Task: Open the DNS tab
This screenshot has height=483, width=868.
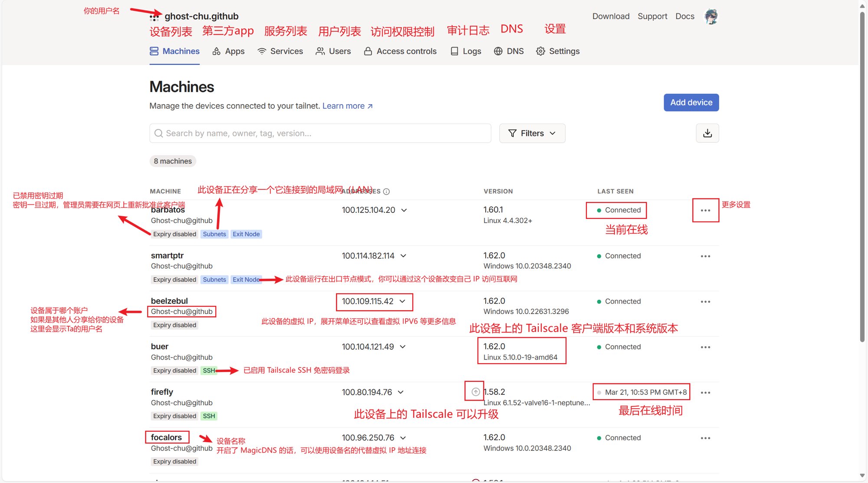Action: pos(509,51)
